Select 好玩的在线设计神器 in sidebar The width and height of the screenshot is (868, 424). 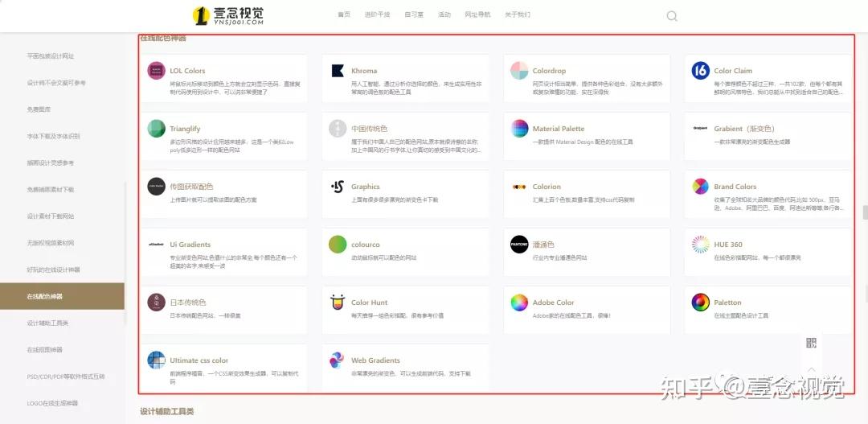click(x=54, y=270)
